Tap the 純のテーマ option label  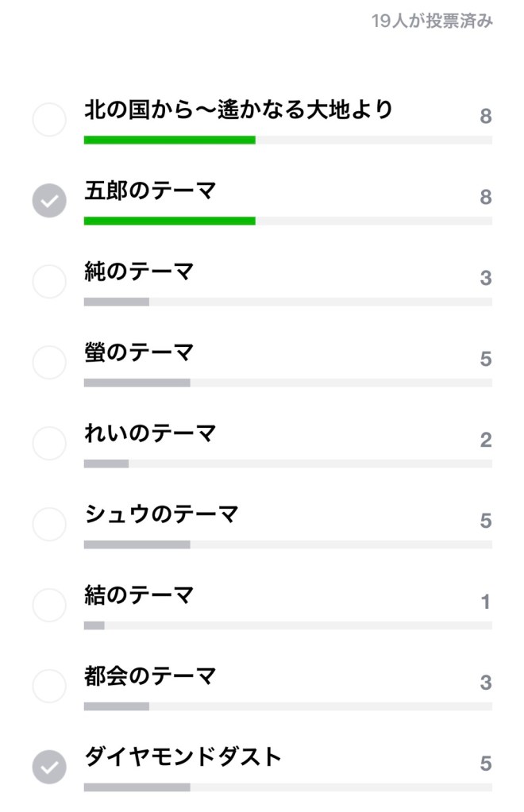tap(139, 272)
